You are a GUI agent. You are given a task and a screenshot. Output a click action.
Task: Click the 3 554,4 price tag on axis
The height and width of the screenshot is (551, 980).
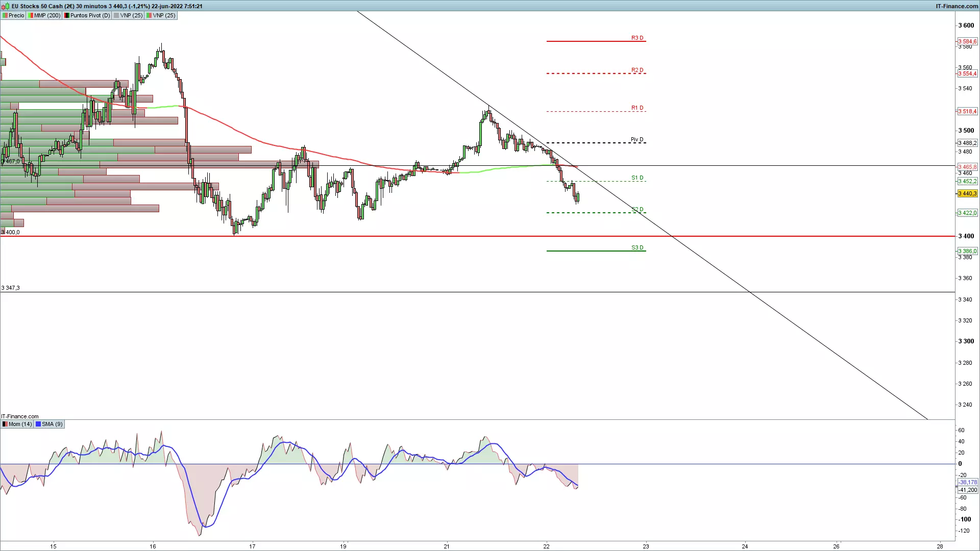point(967,73)
